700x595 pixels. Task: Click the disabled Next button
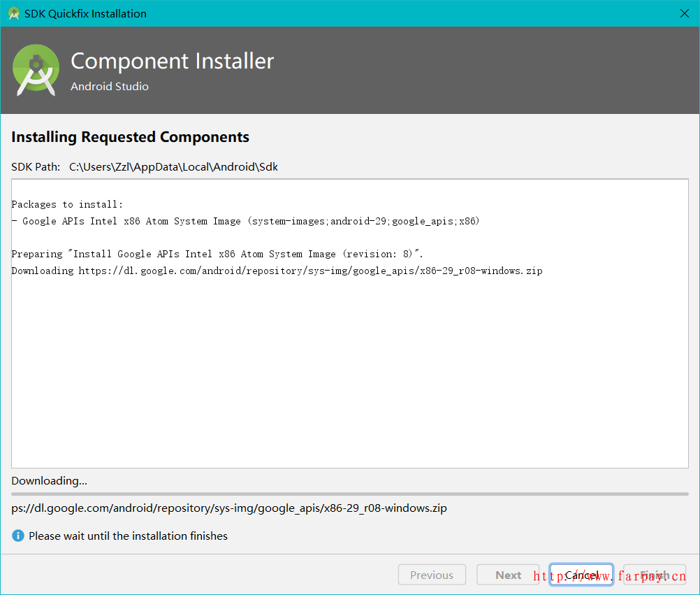click(508, 575)
